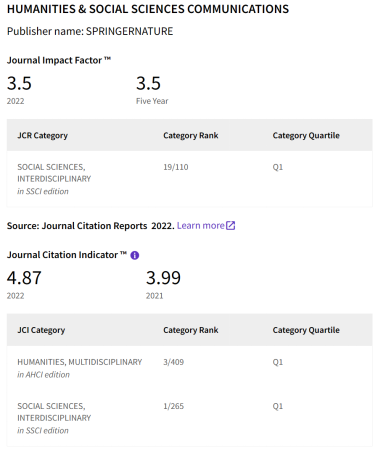Select the Humanities, Multidisciplinary row
The height and width of the screenshot is (452, 378).
click(189, 368)
